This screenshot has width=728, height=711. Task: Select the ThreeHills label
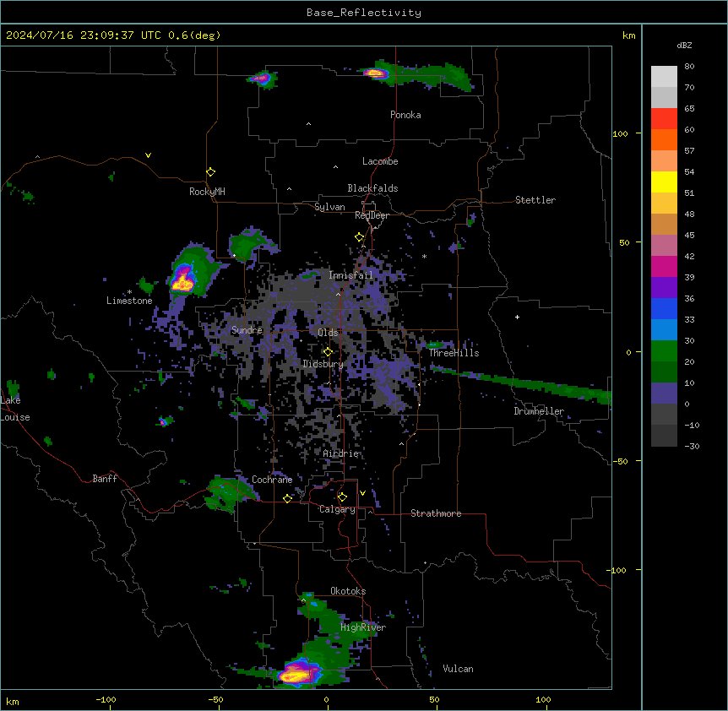[454, 353]
